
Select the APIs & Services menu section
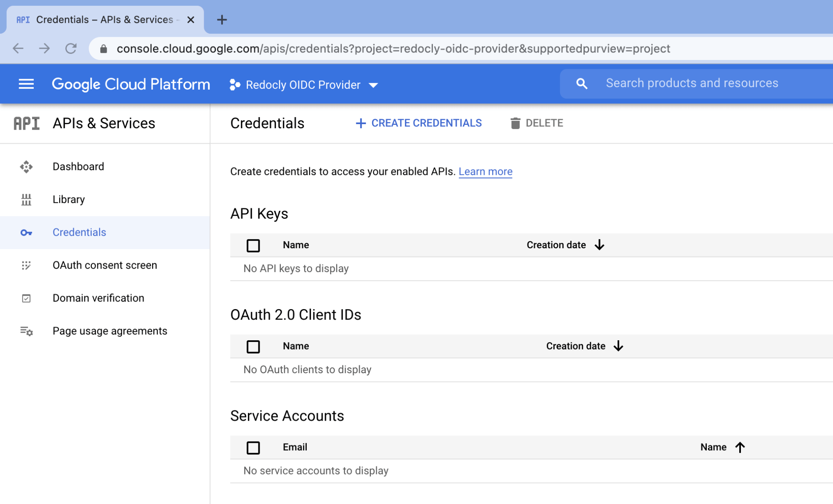click(105, 123)
